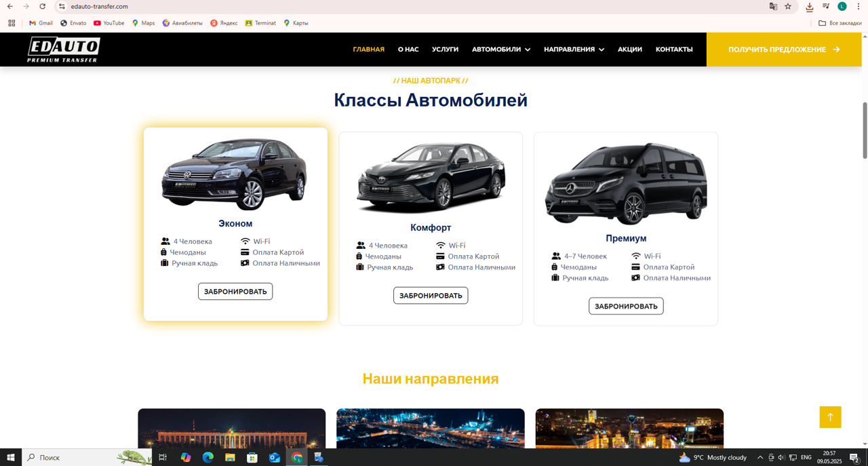Open the Terminat bookmark
Viewport: 868px width, 466px height.
[x=260, y=23]
